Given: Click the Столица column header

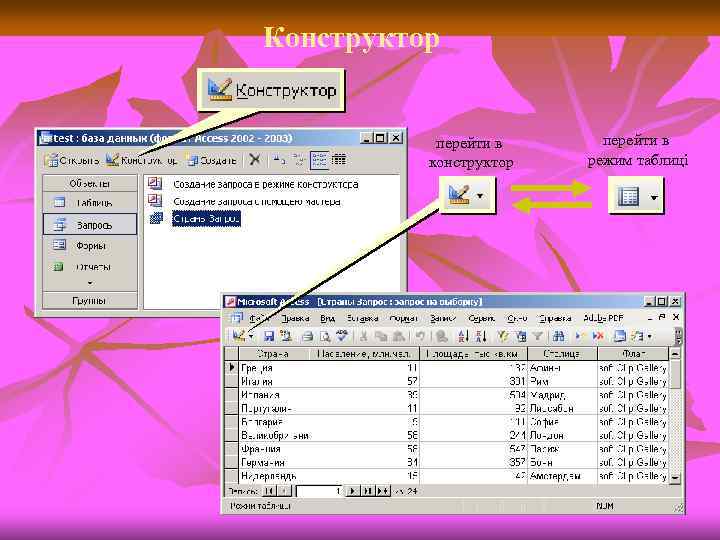Looking at the screenshot, I should click(562, 354).
